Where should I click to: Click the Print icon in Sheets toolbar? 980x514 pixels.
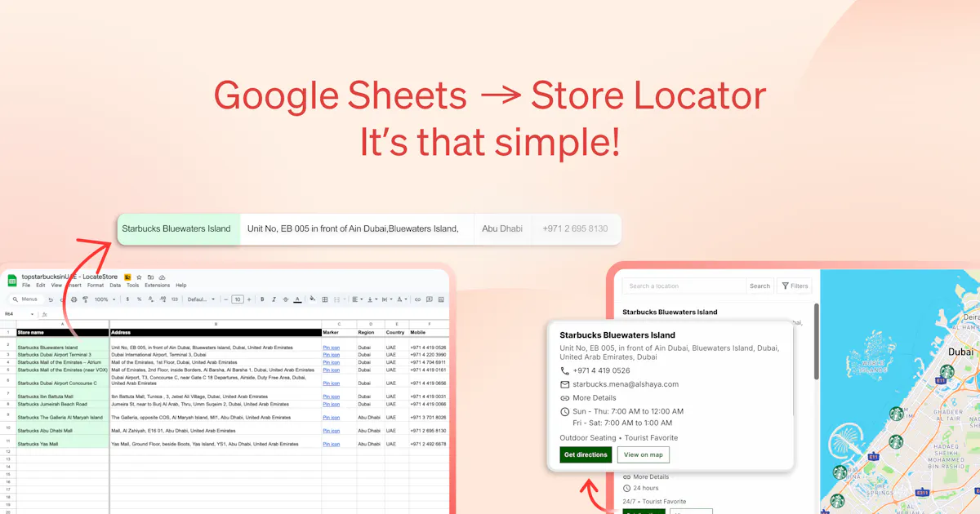pyautogui.click(x=73, y=299)
